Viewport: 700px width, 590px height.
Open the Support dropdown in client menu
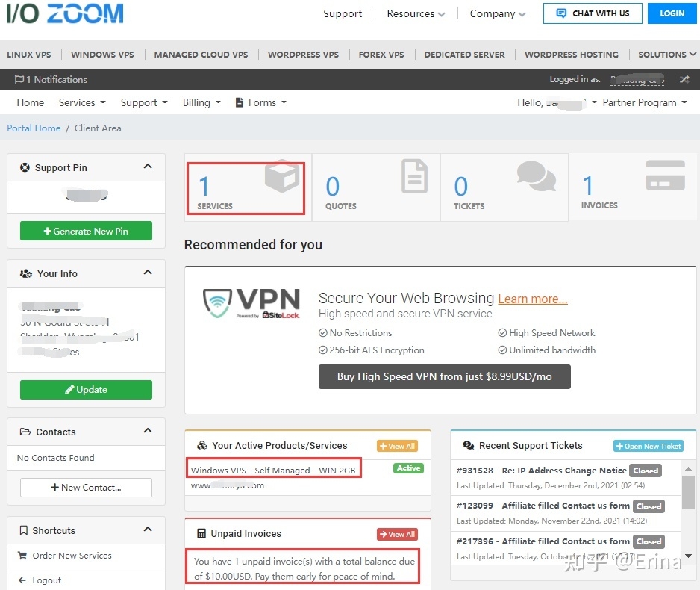[x=144, y=102]
